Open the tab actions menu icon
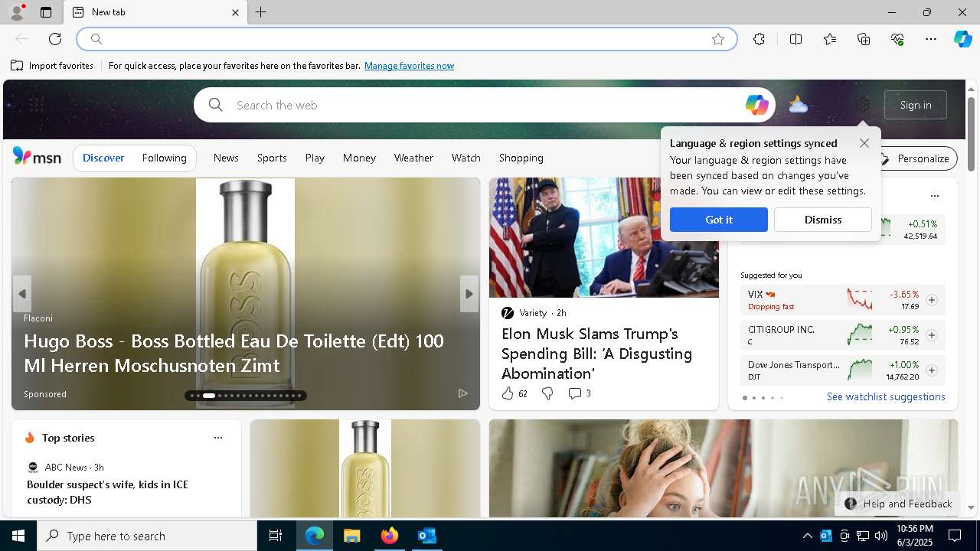Image resolution: width=980 pixels, height=551 pixels. [x=46, y=12]
